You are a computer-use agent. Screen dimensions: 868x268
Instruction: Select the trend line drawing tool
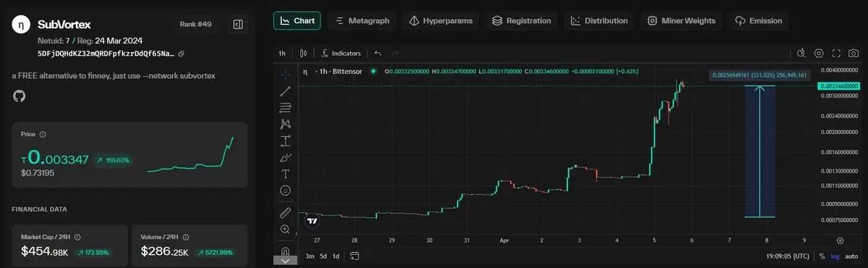click(285, 91)
